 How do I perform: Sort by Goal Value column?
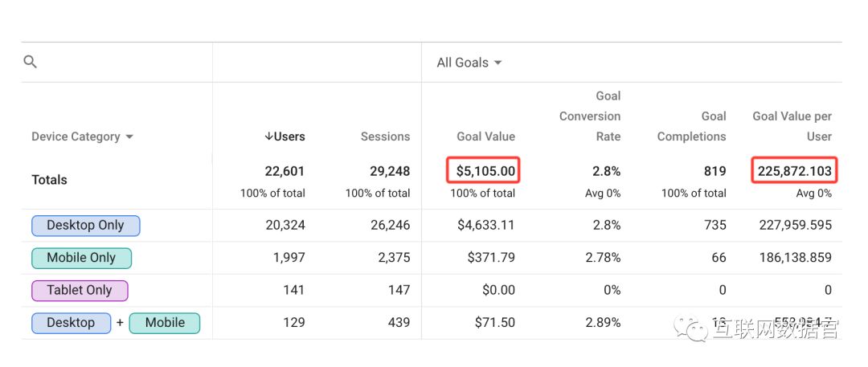point(485,137)
